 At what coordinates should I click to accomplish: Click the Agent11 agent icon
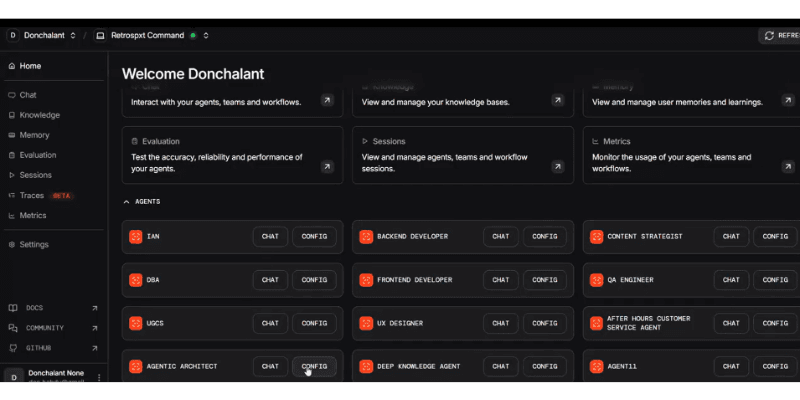[x=596, y=366]
